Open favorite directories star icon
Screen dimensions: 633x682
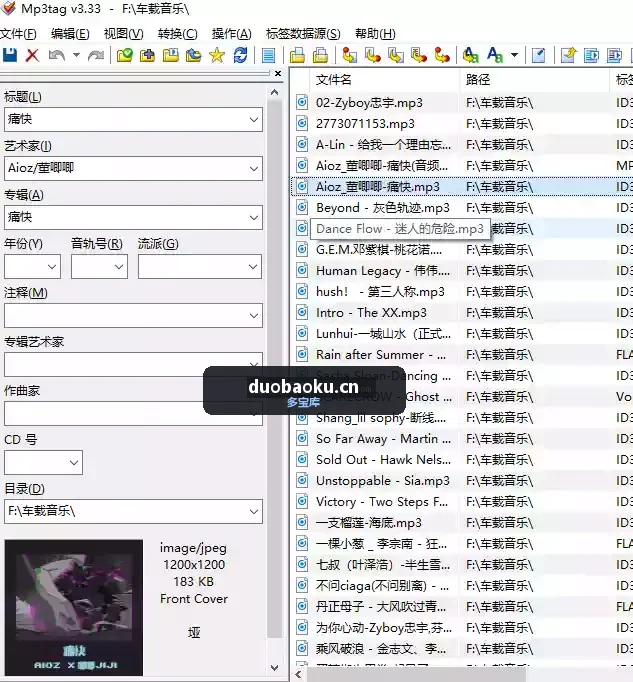[x=217, y=55]
